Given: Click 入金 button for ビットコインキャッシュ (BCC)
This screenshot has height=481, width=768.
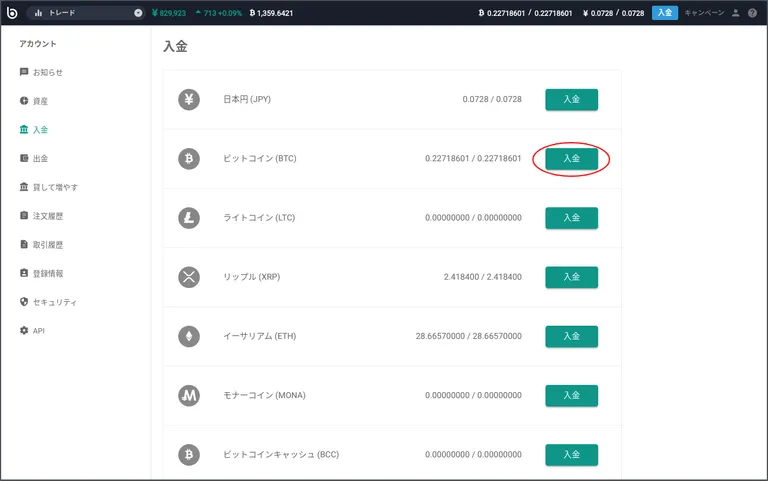Looking at the screenshot, I should (572, 455).
